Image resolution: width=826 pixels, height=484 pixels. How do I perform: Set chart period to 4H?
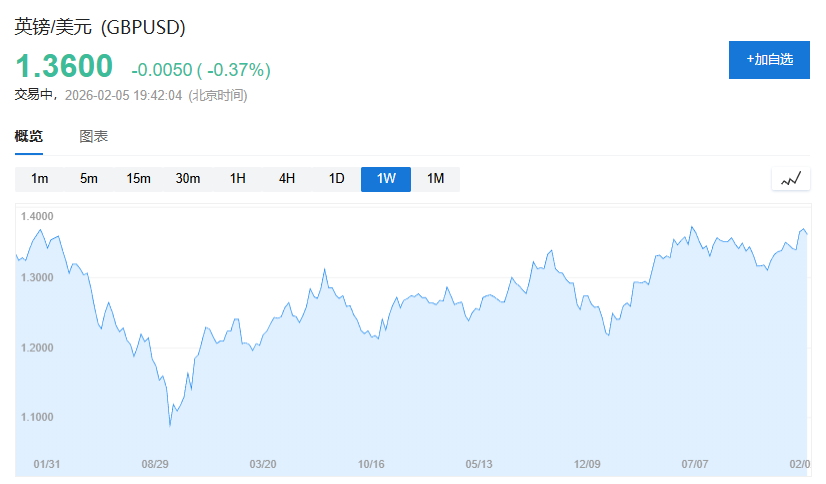[x=287, y=179]
